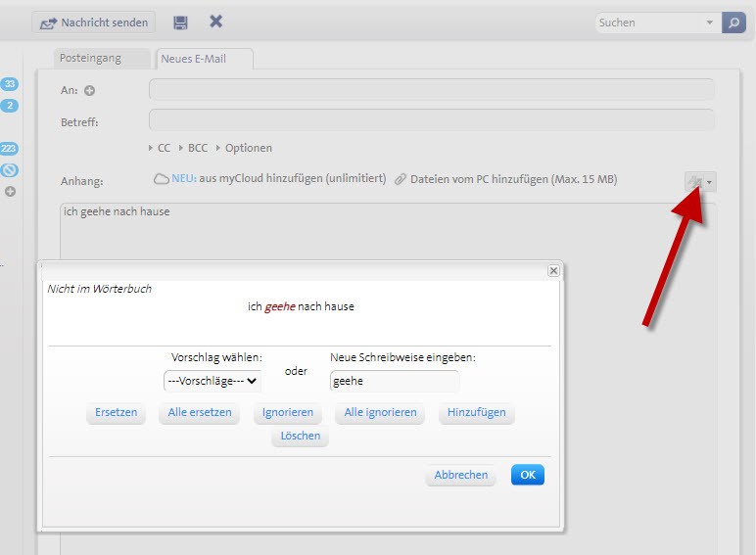
Task: Expand the CC field
Action: pyautogui.click(x=159, y=148)
